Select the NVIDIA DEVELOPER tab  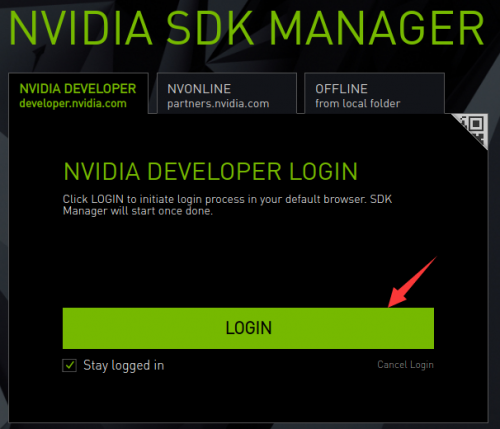click(x=78, y=94)
